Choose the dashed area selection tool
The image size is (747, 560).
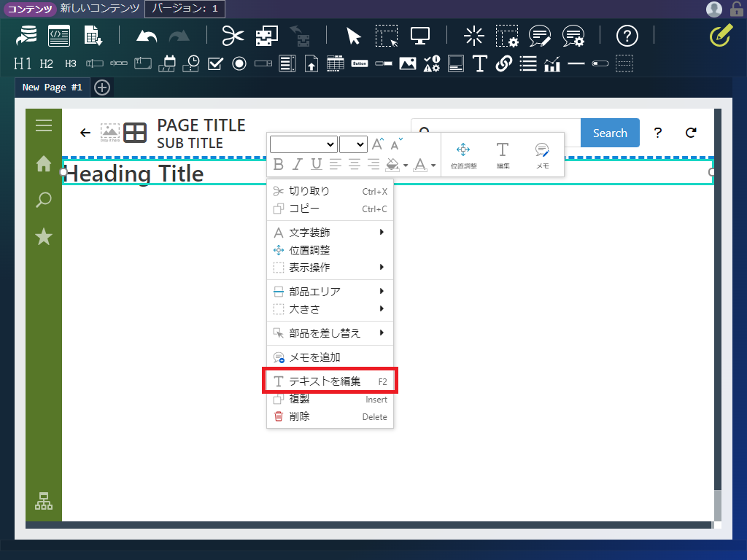pos(387,36)
